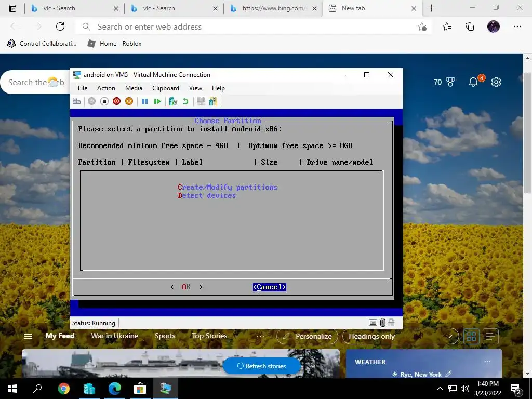
Task: Reset the VM with green play icon
Action: pyautogui.click(x=157, y=101)
